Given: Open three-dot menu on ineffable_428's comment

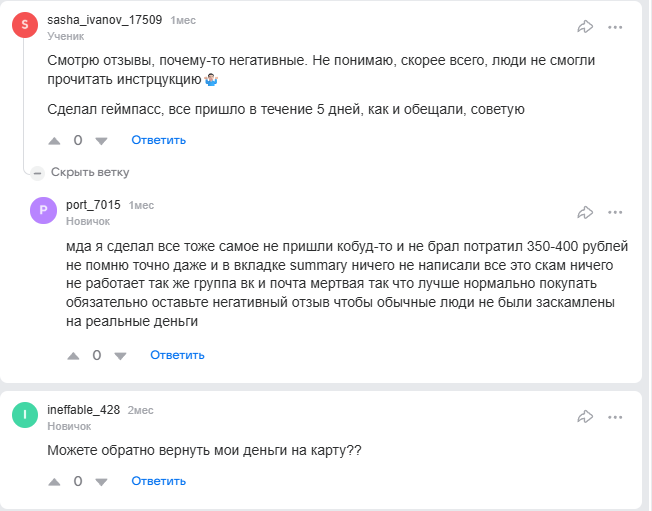Looking at the screenshot, I should 615,415.
